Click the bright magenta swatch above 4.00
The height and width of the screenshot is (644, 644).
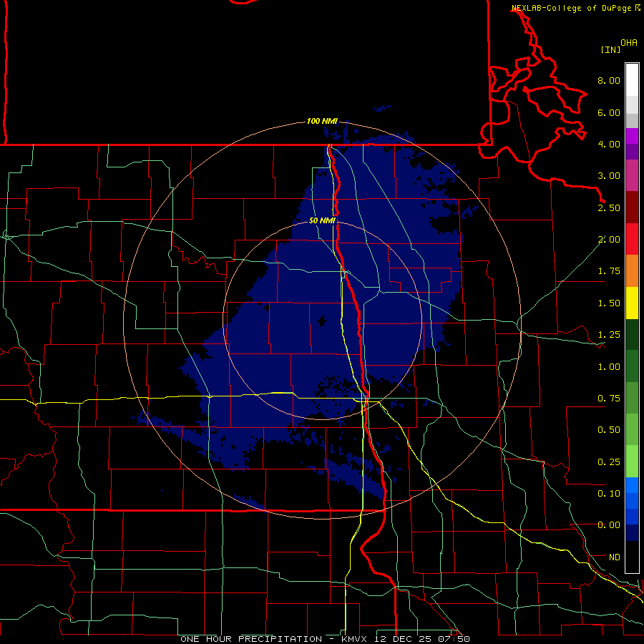632,136
